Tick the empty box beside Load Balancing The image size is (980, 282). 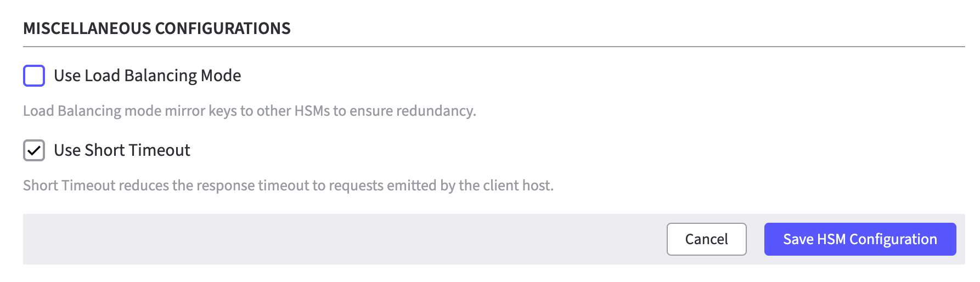pyautogui.click(x=34, y=76)
